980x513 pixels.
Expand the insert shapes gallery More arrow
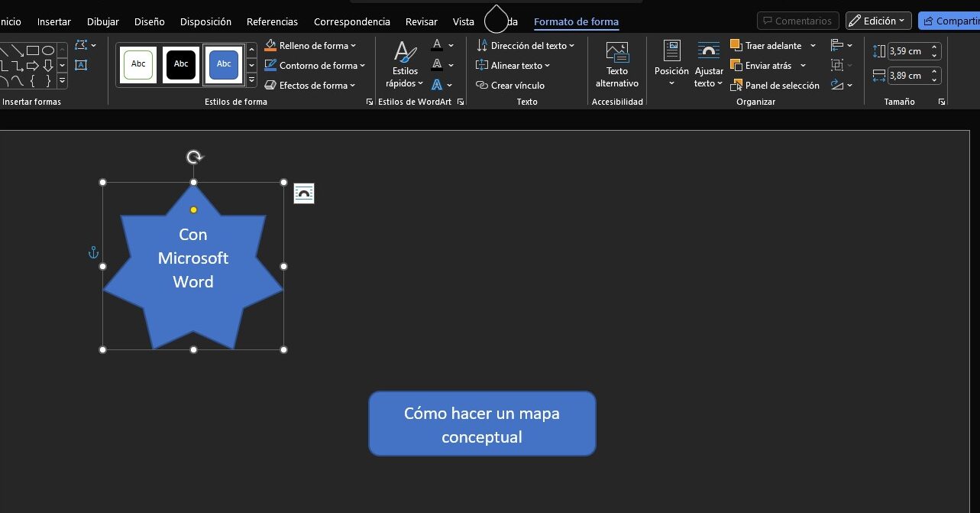(x=62, y=80)
